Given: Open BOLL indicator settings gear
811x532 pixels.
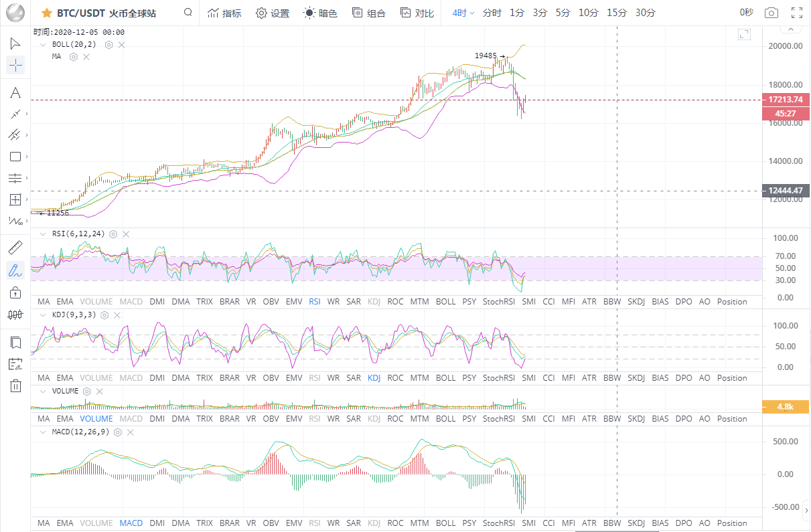Looking at the screenshot, I should 108,44.
